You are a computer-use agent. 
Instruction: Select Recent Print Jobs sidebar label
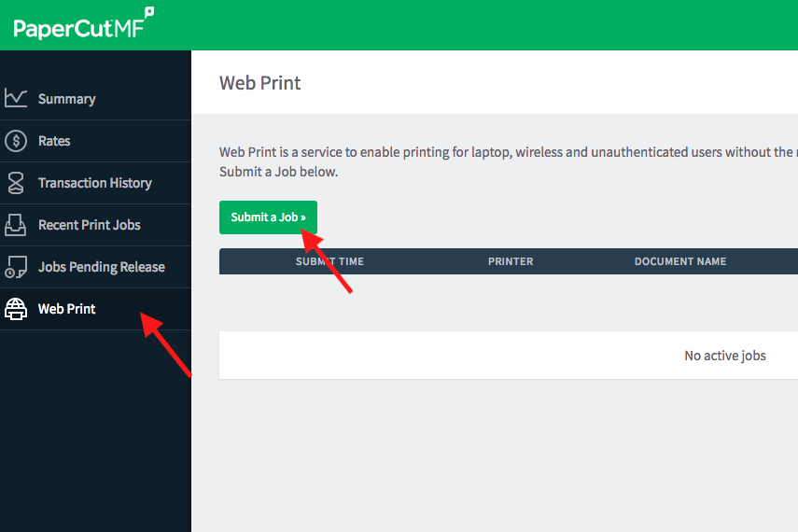(x=89, y=225)
